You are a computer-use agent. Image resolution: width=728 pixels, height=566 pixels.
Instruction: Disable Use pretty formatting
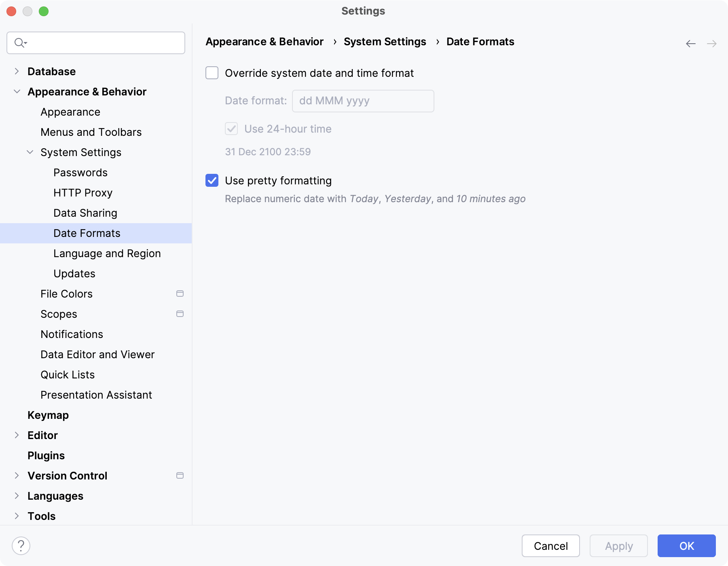tap(212, 181)
